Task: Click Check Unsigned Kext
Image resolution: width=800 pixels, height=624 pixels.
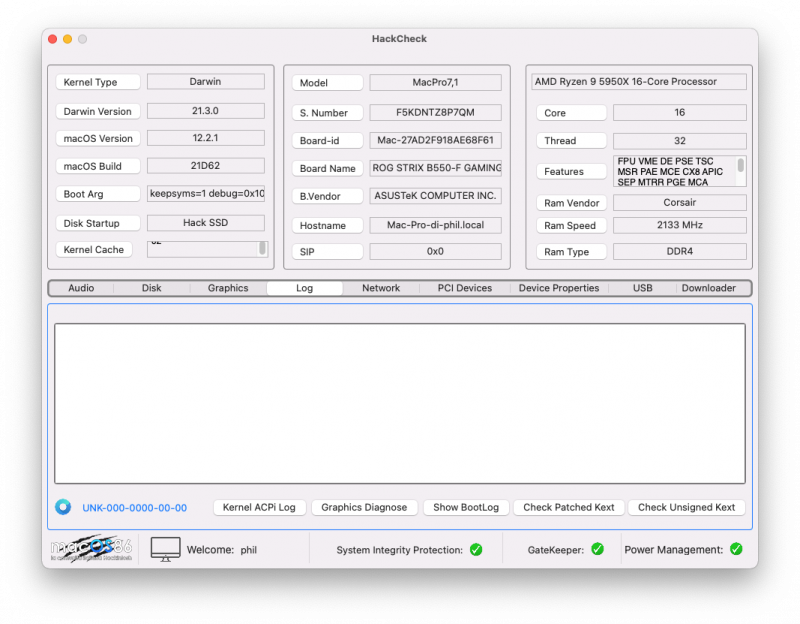Action: pos(686,507)
